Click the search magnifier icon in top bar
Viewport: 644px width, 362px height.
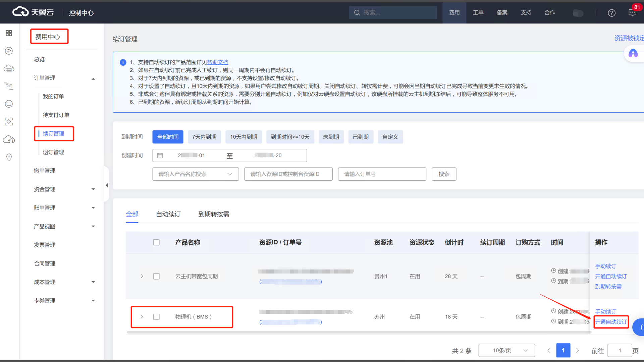[x=357, y=13]
